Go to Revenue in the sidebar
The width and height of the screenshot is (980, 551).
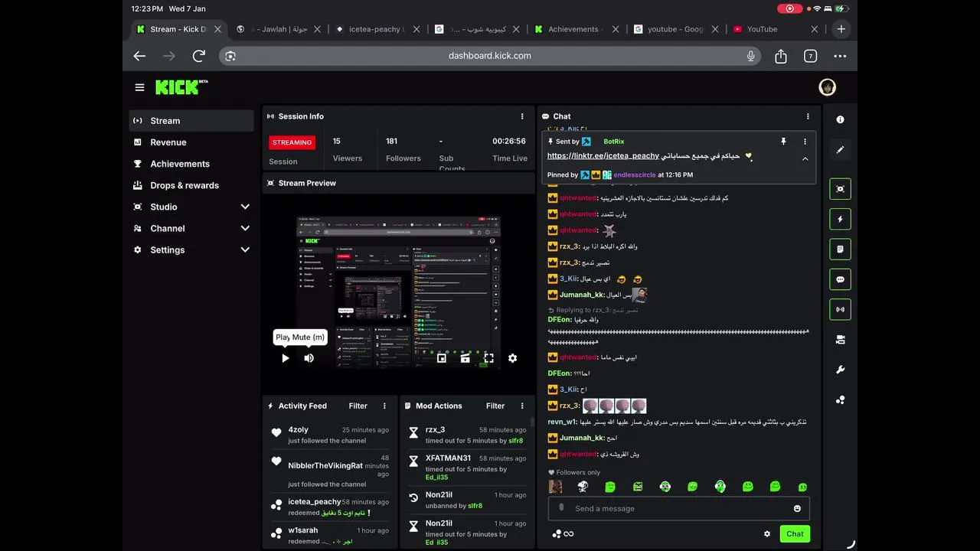(191, 142)
